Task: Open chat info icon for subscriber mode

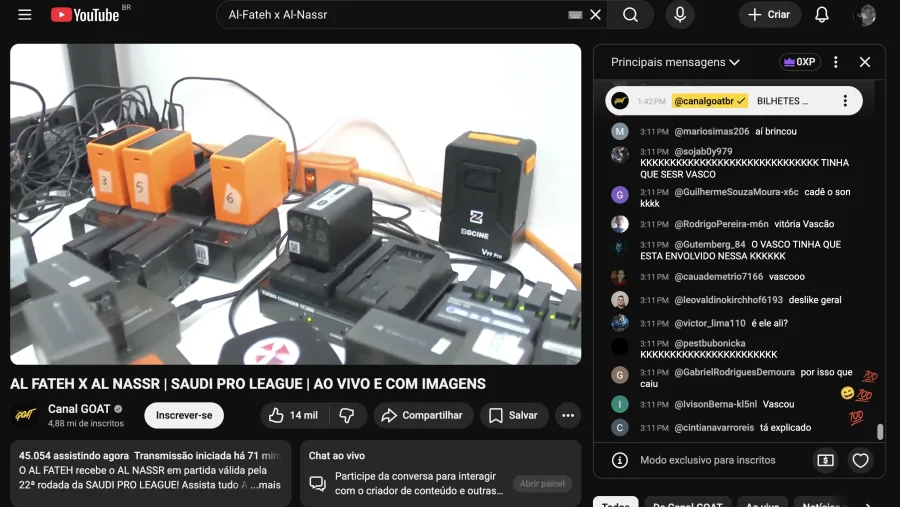Action: click(619, 460)
